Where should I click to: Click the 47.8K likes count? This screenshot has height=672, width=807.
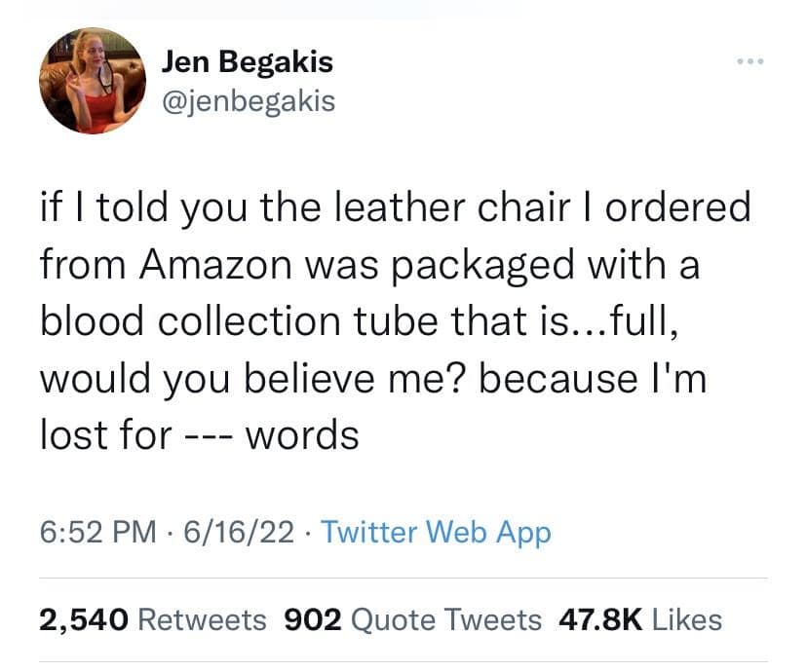pos(600,619)
